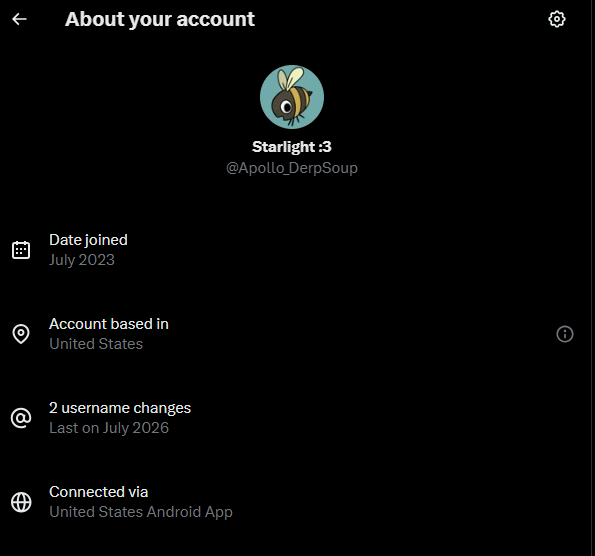Image resolution: width=595 pixels, height=556 pixels.
Task: Click the globe icon next to Connected via
Action: click(21, 502)
